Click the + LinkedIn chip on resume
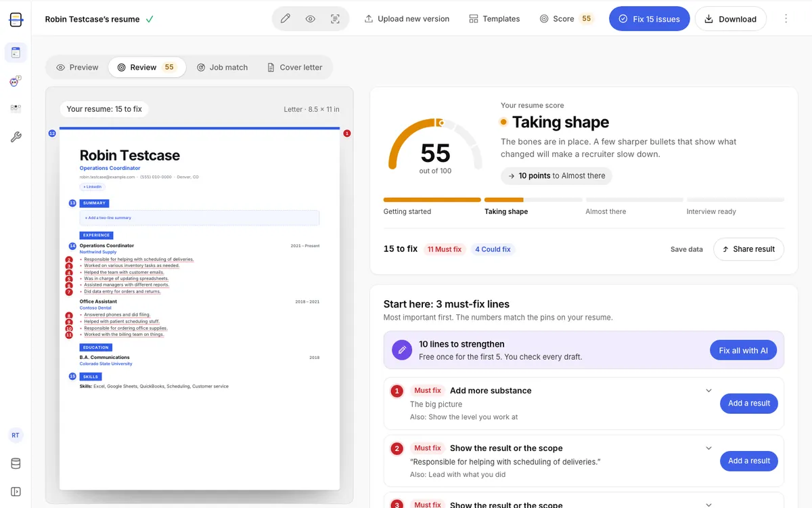Viewport: 812px width, 508px height. (93, 186)
